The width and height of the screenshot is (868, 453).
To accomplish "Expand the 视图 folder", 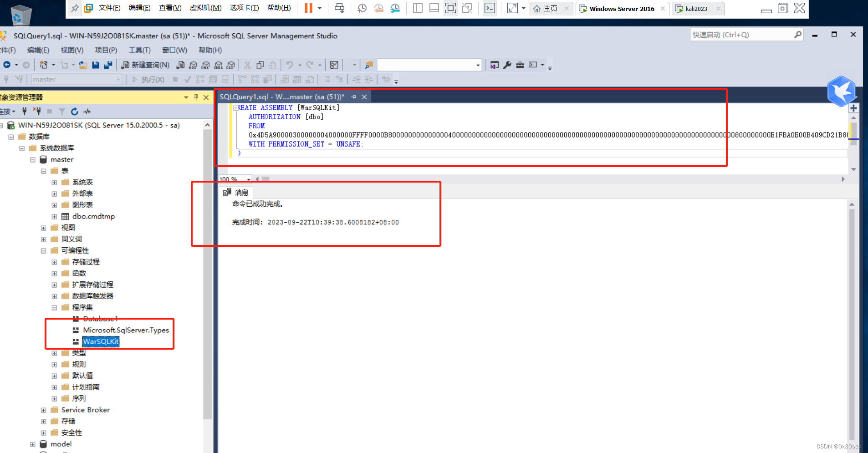I will [44, 228].
